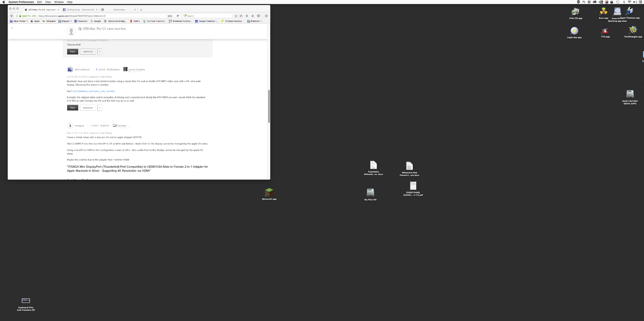The height and width of the screenshot is (321, 644).
Task: Open the Dropbox menu bar icon
Action: tap(589, 2)
